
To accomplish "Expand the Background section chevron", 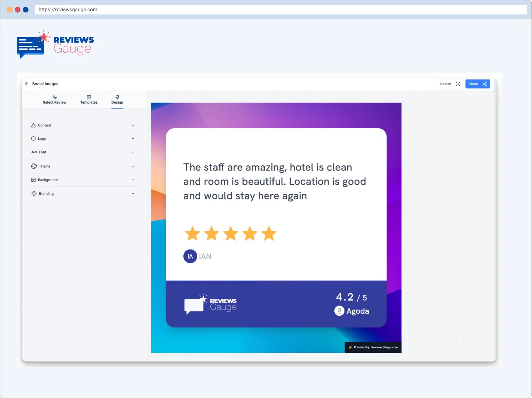I will (133, 180).
